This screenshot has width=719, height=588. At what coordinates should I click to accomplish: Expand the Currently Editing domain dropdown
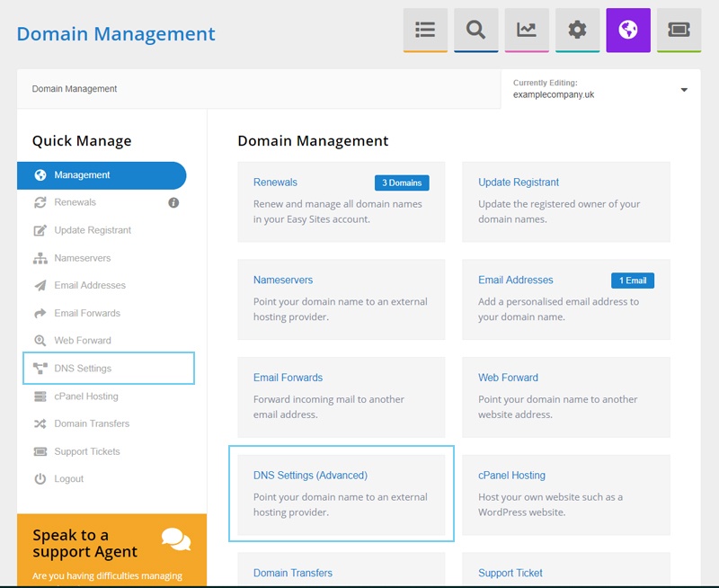(684, 90)
